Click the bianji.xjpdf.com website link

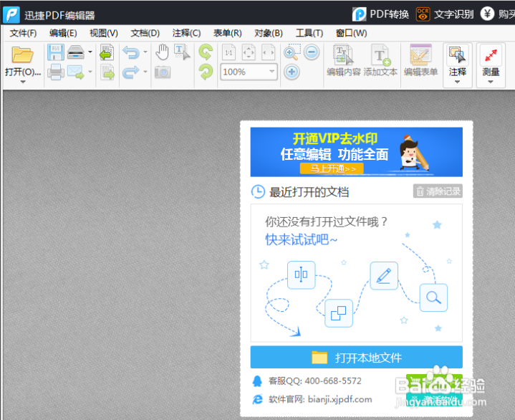point(340,399)
